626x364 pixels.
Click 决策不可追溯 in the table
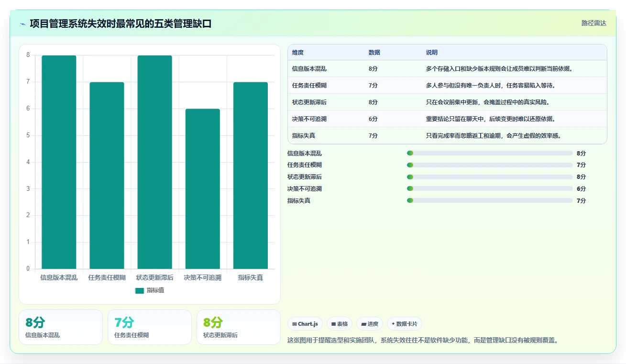[309, 119]
